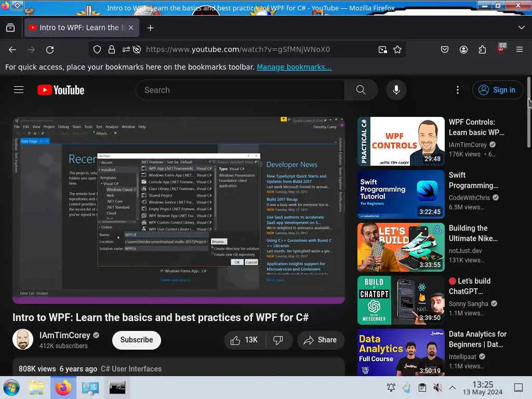Open the Firefox application menu
Image resolution: width=532 pixels, height=399 pixels.
click(520, 49)
